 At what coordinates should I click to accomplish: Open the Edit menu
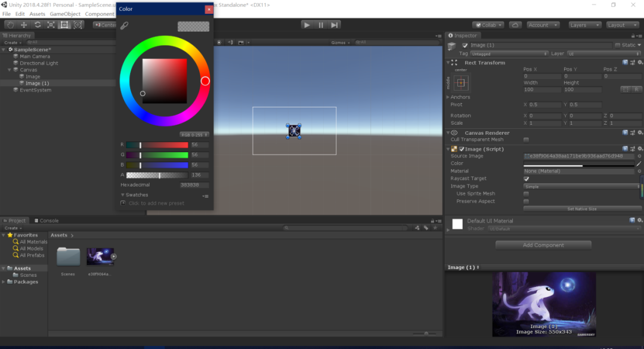coord(20,14)
